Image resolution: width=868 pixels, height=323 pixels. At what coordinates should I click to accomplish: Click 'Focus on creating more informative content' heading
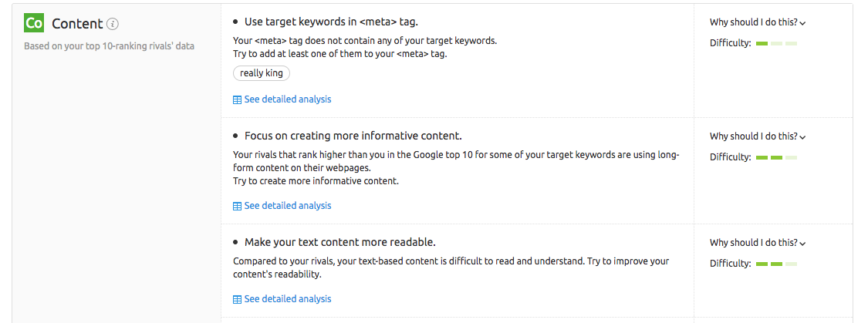(x=353, y=136)
